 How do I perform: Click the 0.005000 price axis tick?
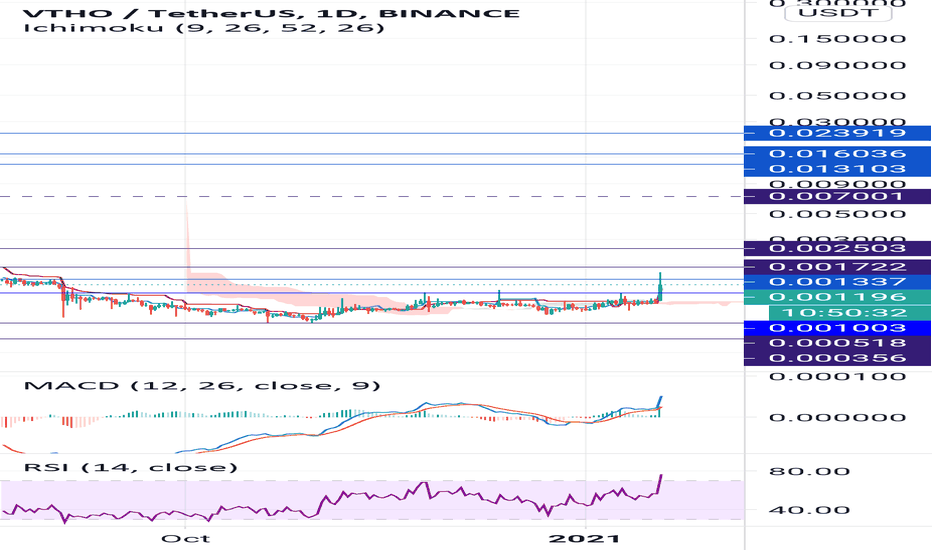tap(837, 214)
